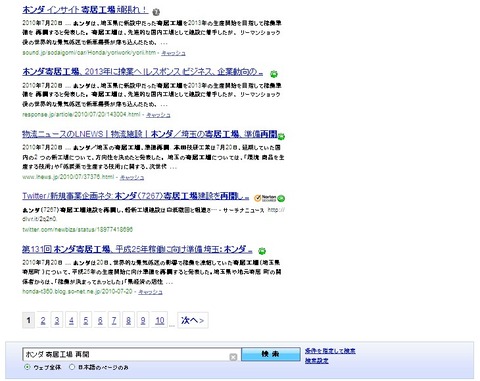480x381 pixels.
Task: Go to results page 9
Action: click(143, 320)
